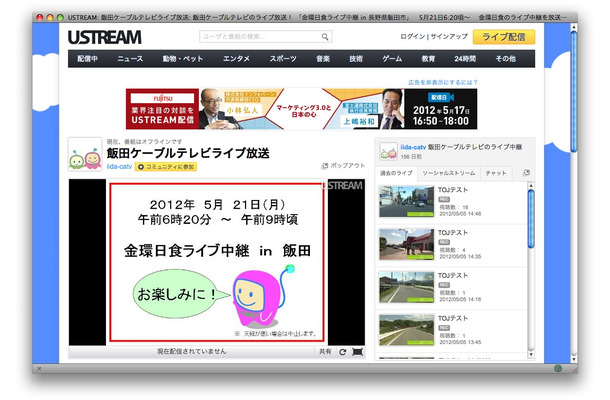Click video list scroll up arrow

(x=531, y=186)
